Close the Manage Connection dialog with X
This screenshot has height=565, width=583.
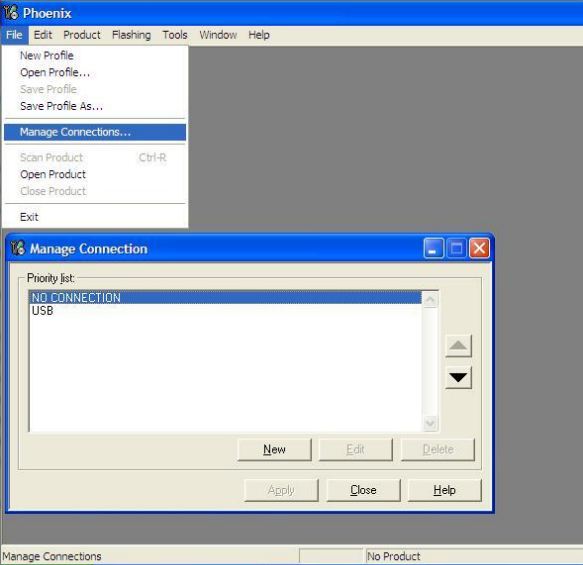click(479, 248)
